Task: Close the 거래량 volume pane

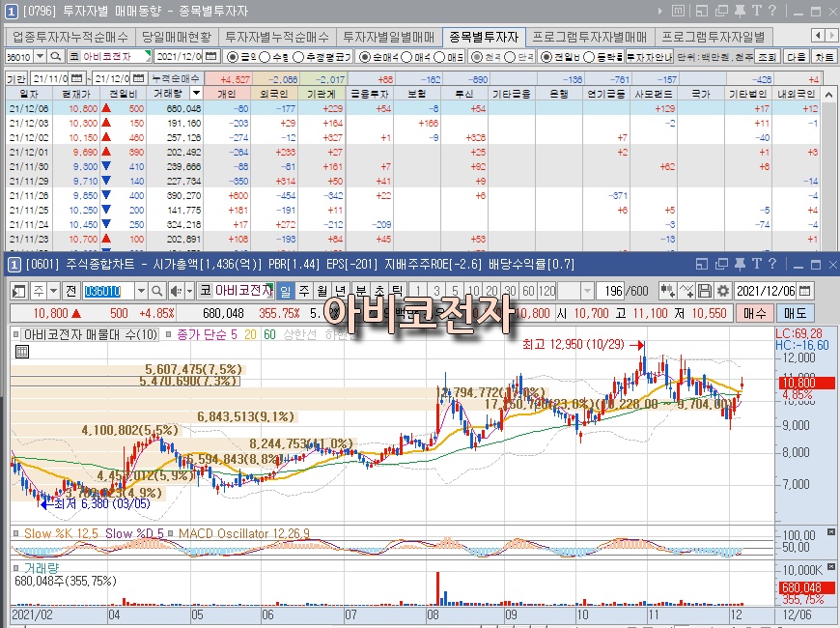Action: [x=831, y=566]
